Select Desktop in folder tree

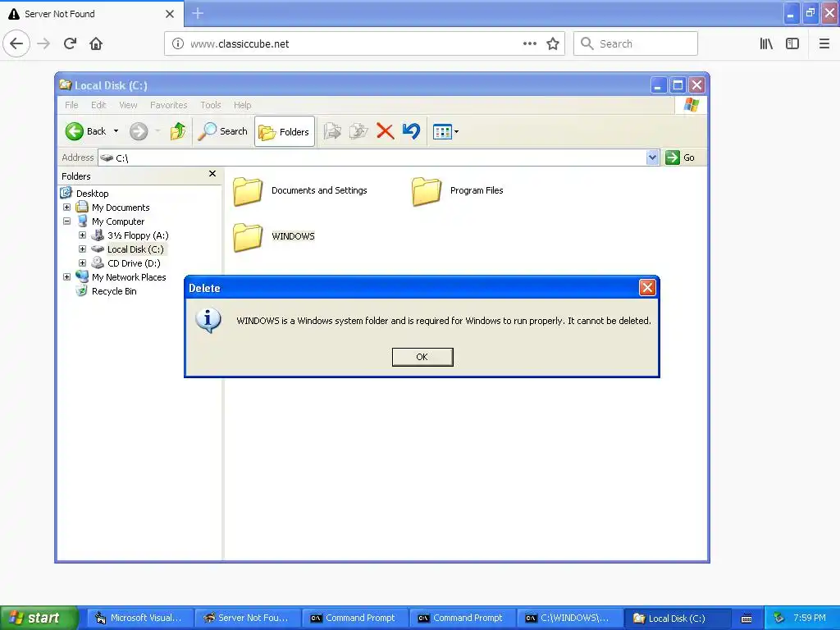click(x=92, y=194)
